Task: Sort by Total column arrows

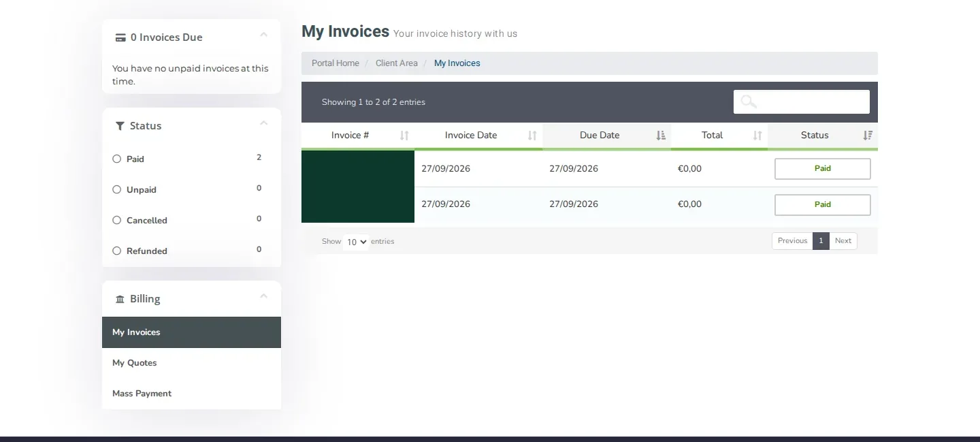Action: pyautogui.click(x=757, y=136)
